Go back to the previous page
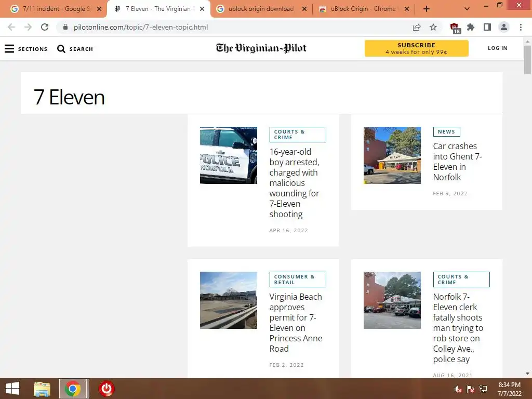Image resolution: width=532 pixels, height=399 pixels. (11, 27)
